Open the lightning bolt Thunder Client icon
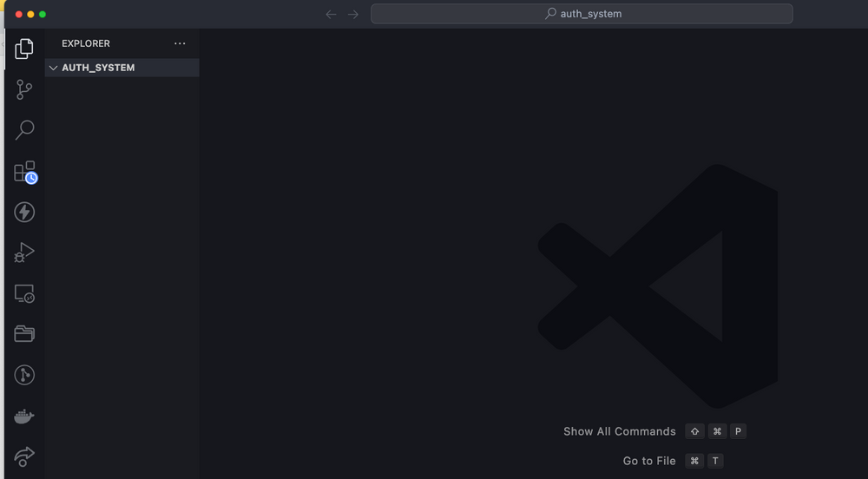Image resolution: width=868 pixels, height=479 pixels. coord(24,212)
